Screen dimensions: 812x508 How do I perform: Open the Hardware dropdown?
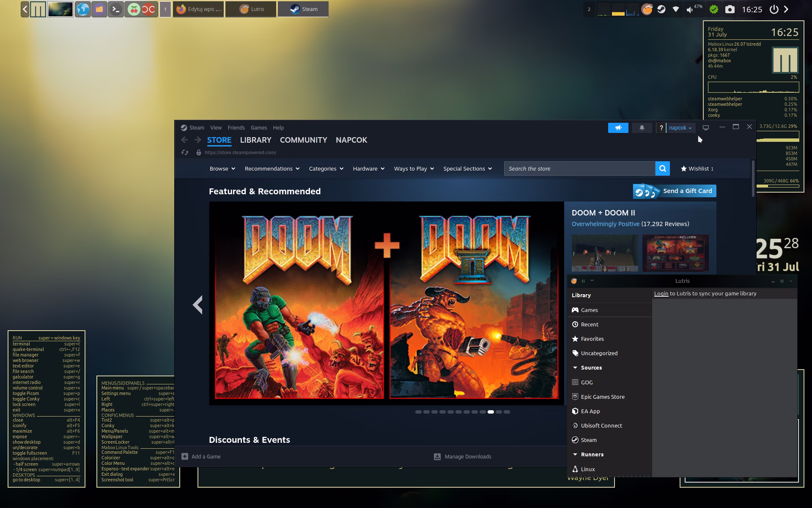(369, 168)
